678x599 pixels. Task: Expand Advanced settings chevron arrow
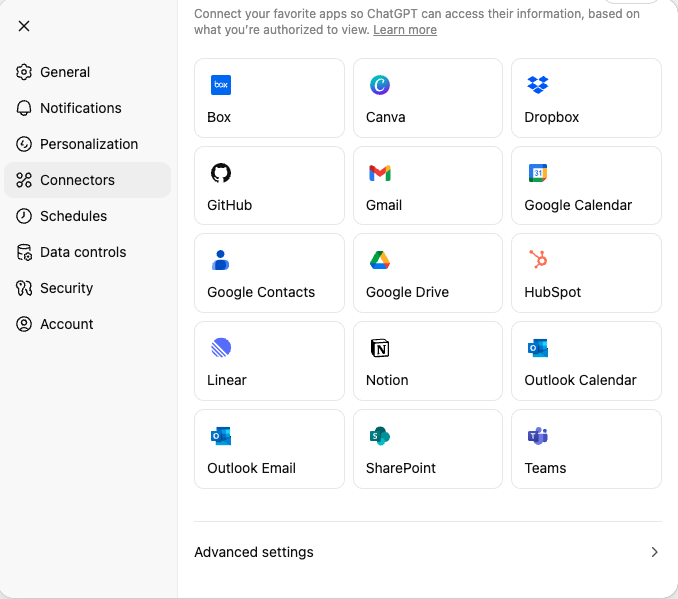654,552
